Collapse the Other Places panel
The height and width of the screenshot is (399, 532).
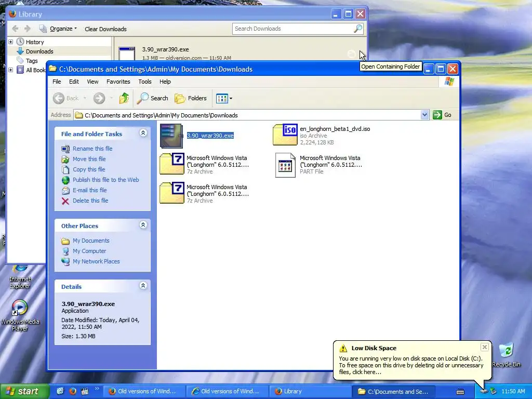tap(143, 225)
